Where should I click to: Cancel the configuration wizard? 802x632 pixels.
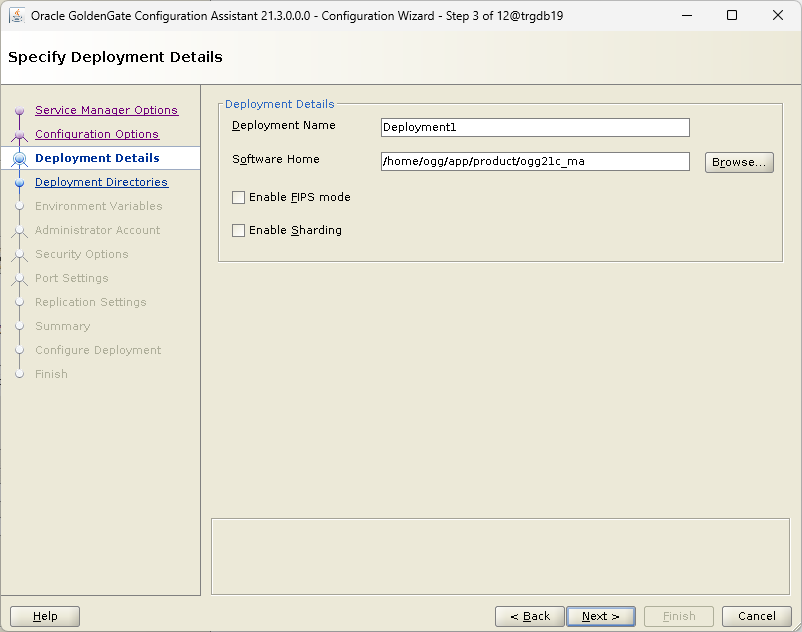point(756,616)
